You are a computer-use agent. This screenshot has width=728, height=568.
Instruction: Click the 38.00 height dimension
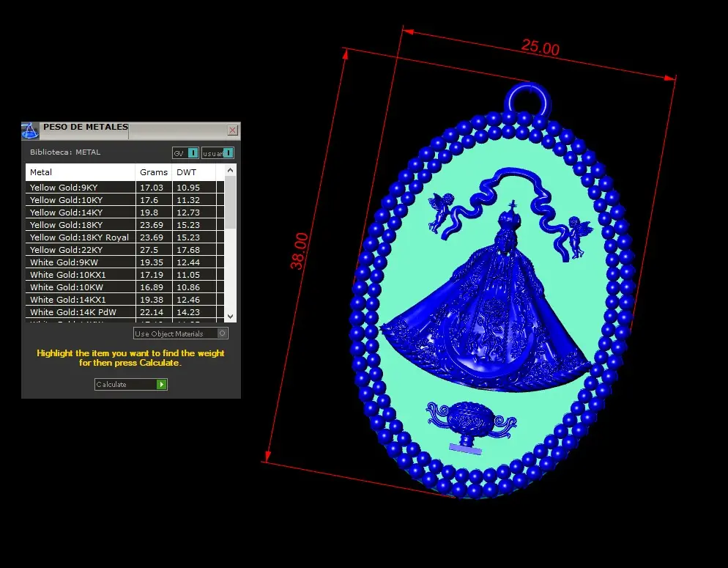click(299, 251)
